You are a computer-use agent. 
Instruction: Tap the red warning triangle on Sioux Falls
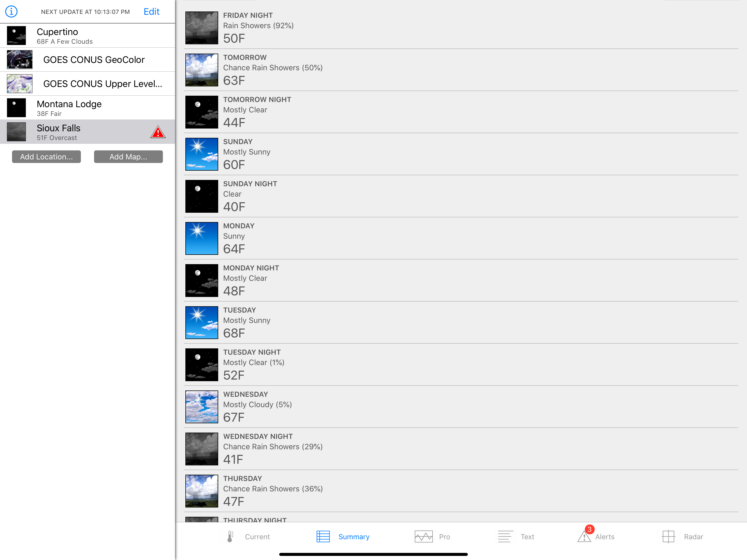click(x=158, y=132)
